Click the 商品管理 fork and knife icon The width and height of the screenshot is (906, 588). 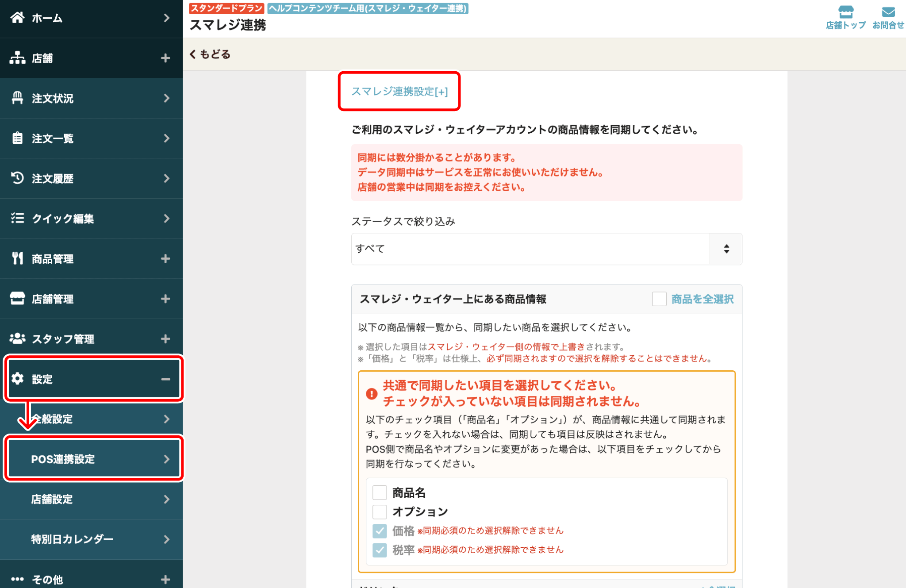pyautogui.click(x=17, y=258)
